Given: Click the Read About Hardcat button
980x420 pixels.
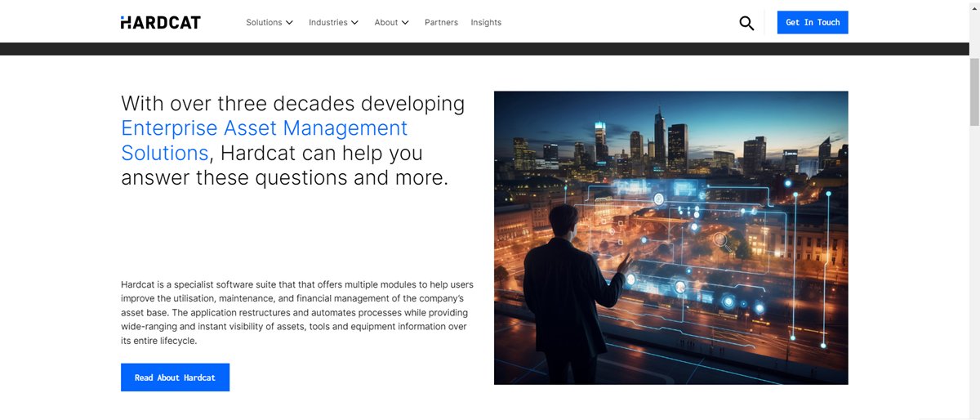Looking at the screenshot, I should point(175,378).
